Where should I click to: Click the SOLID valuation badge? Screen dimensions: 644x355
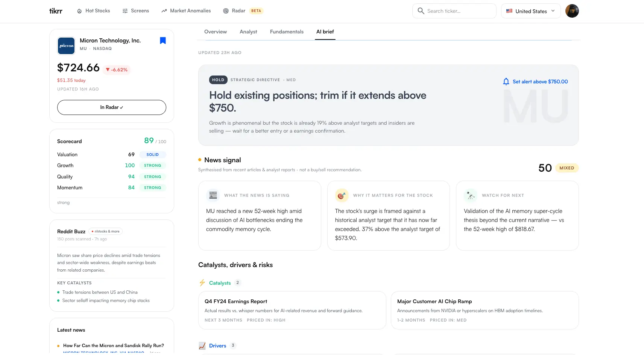click(153, 154)
